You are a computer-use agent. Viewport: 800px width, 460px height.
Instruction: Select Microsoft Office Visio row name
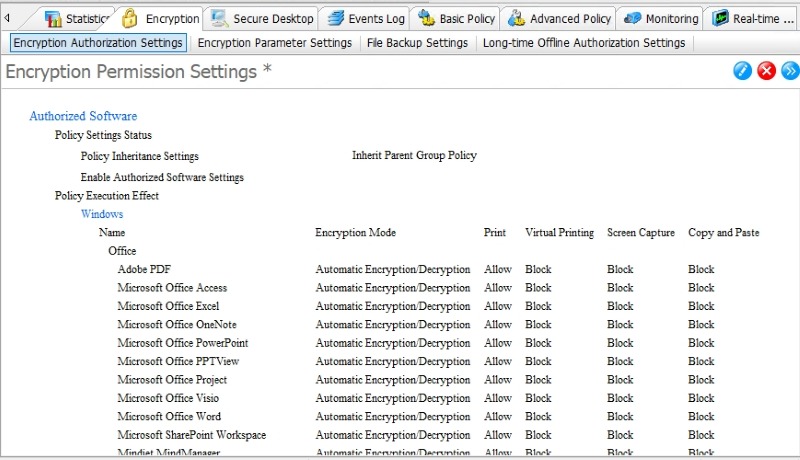168,398
